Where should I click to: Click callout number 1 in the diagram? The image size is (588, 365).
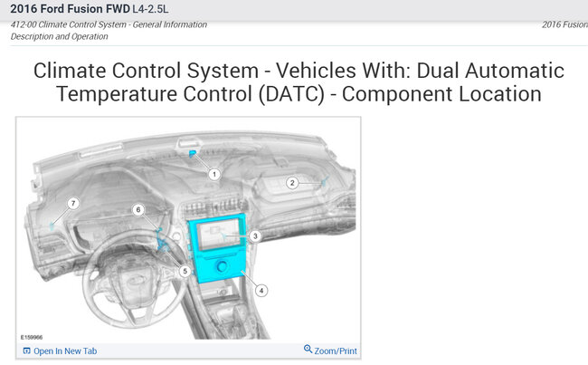click(214, 174)
